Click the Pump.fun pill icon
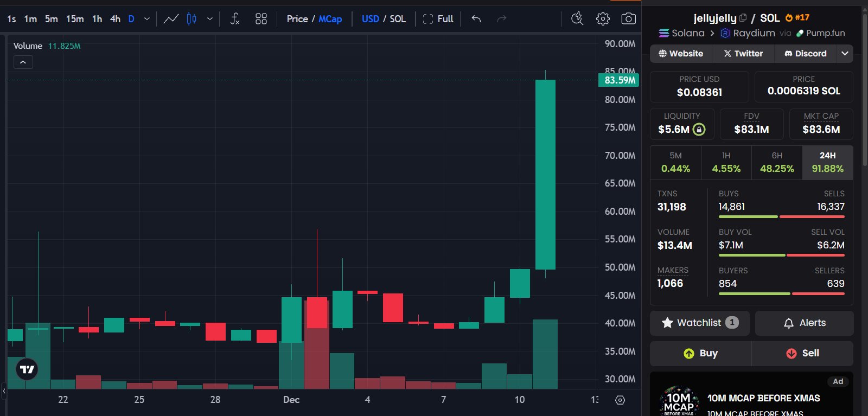The width and height of the screenshot is (868, 416). click(x=800, y=33)
